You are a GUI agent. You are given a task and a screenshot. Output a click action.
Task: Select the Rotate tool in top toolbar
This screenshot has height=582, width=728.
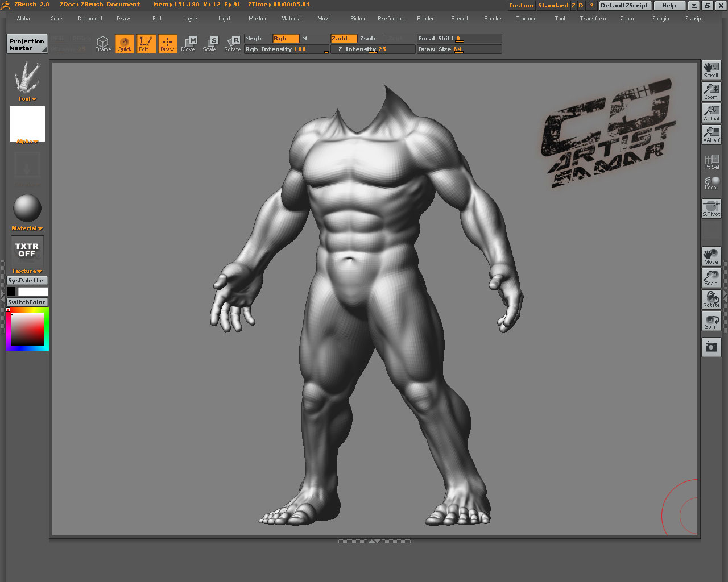coord(232,44)
